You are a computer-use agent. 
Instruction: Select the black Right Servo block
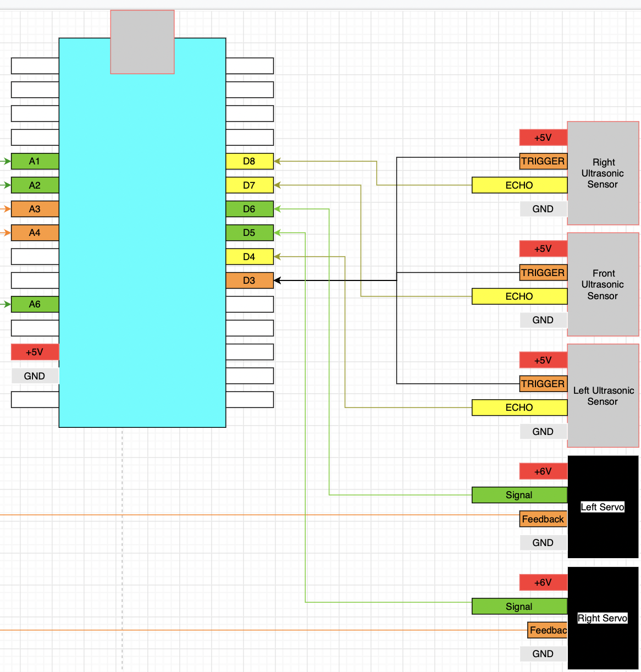click(x=603, y=618)
